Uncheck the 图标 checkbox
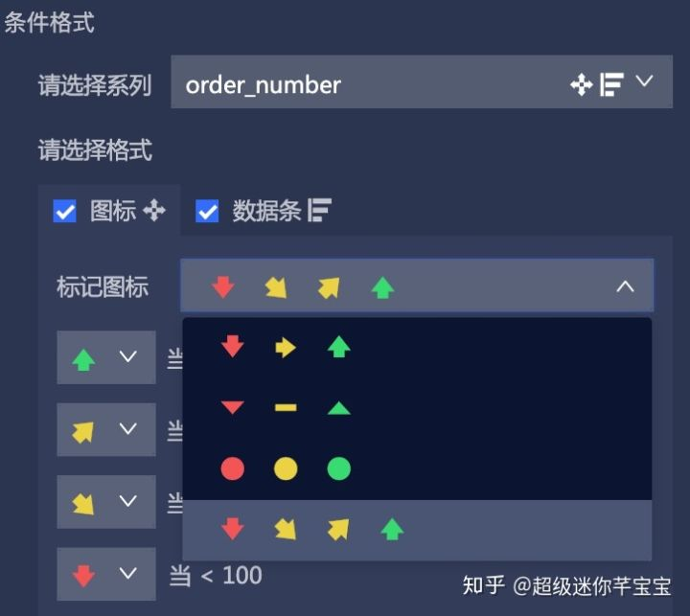This screenshot has height=616, width=690. pyautogui.click(x=65, y=211)
